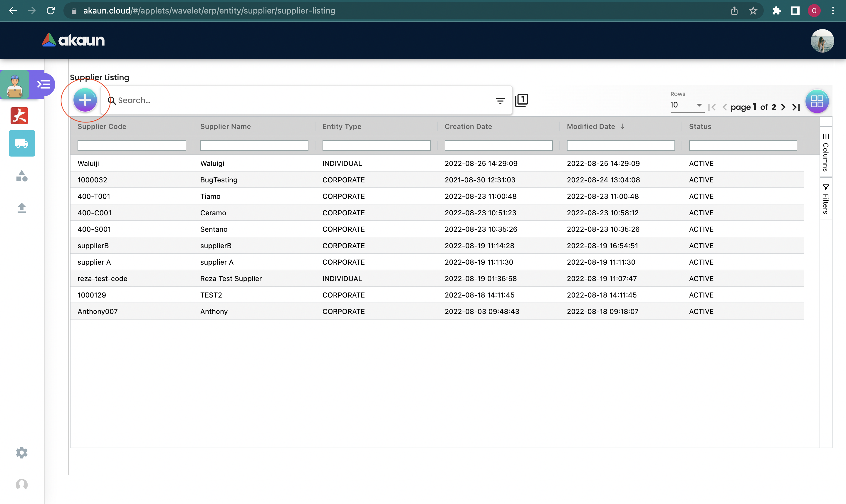Click the upload arrow sidebar icon
This screenshot has width=846, height=504.
click(22, 208)
